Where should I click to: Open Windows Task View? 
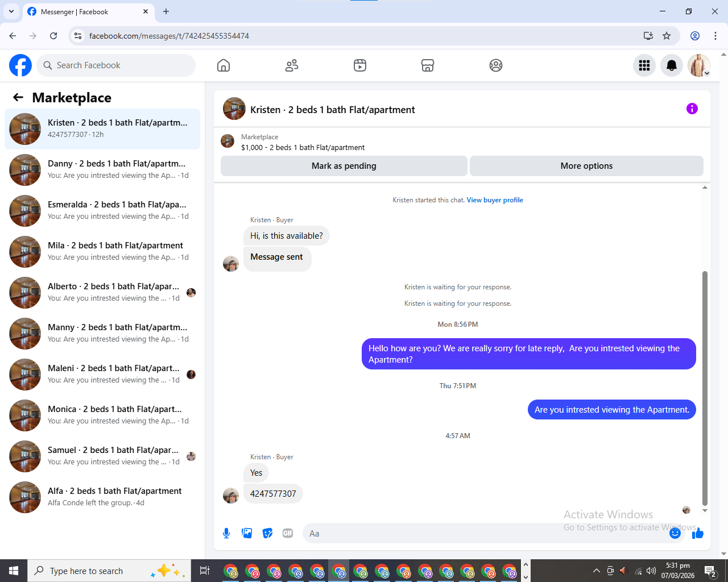click(205, 571)
